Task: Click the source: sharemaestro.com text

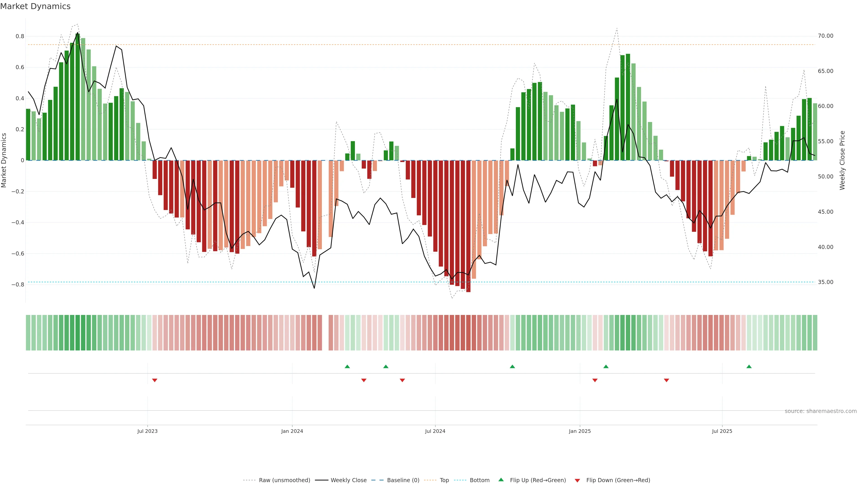Action: pyautogui.click(x=821, y=411)
